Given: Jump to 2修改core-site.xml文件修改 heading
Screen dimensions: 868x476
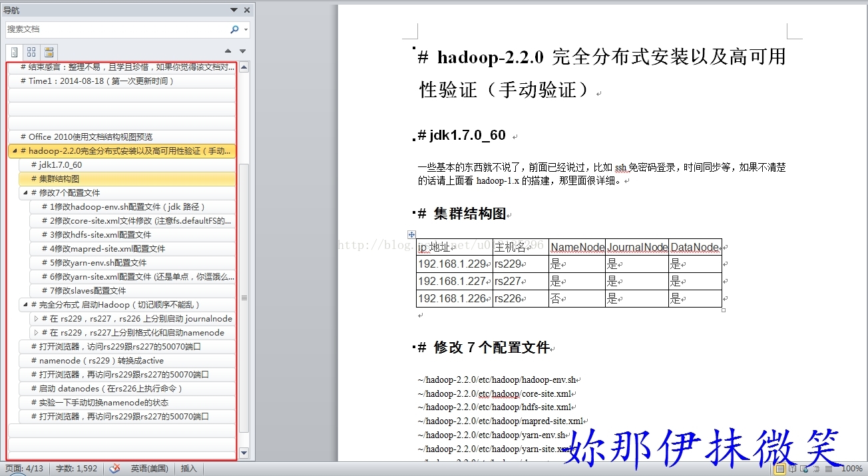Looking at the screenshot, I should 132,220.
